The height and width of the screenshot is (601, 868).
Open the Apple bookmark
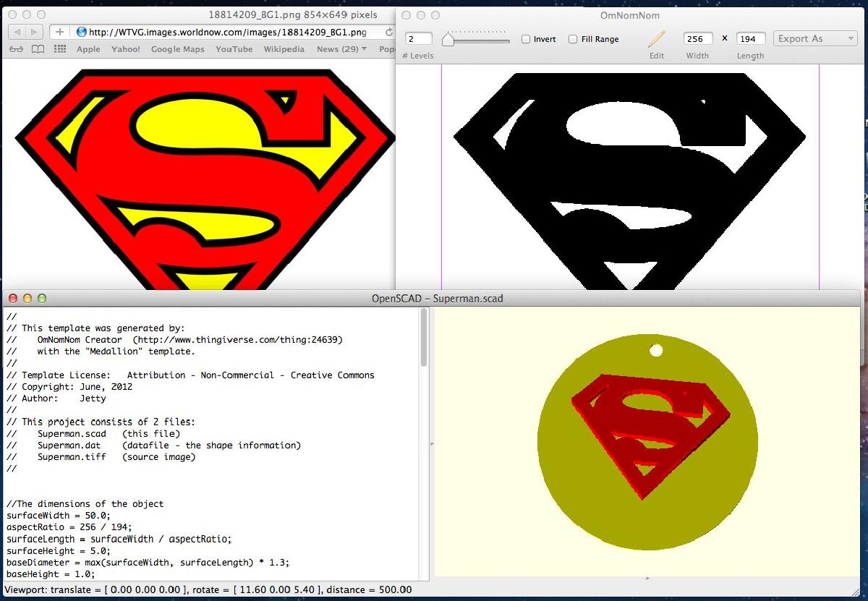[88, 49]
